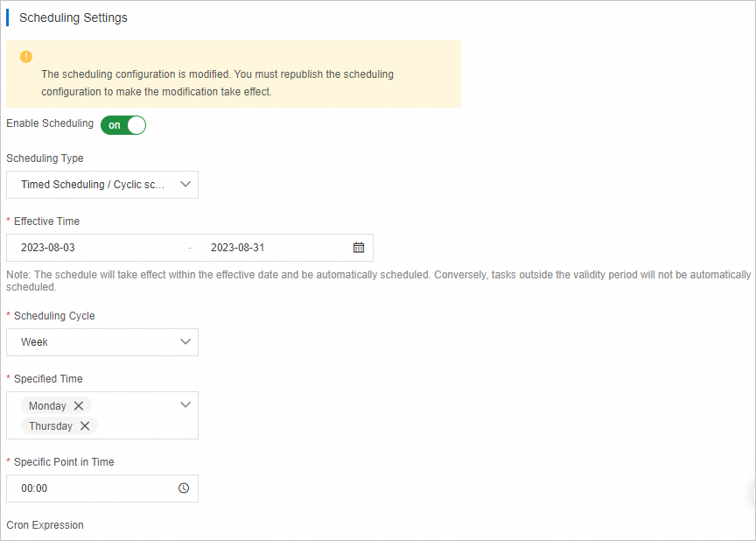Open the Scheduling Type dropdown

102,185
